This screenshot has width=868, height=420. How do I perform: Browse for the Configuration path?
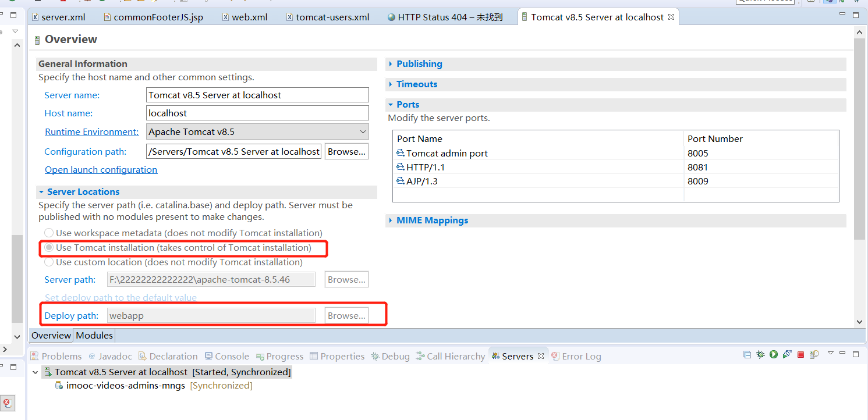coord(346,151)
